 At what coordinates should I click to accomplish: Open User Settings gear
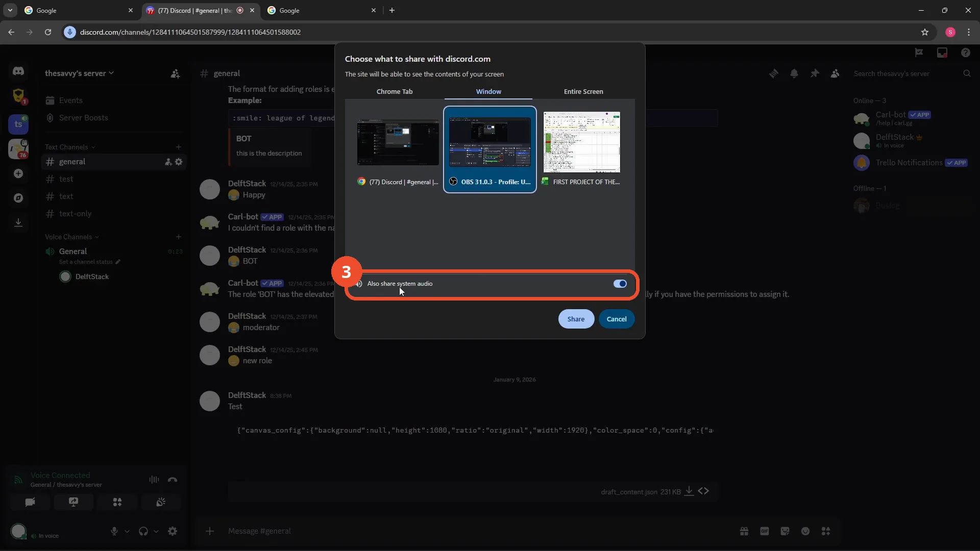pyautogui.click(x=173, y=531)
